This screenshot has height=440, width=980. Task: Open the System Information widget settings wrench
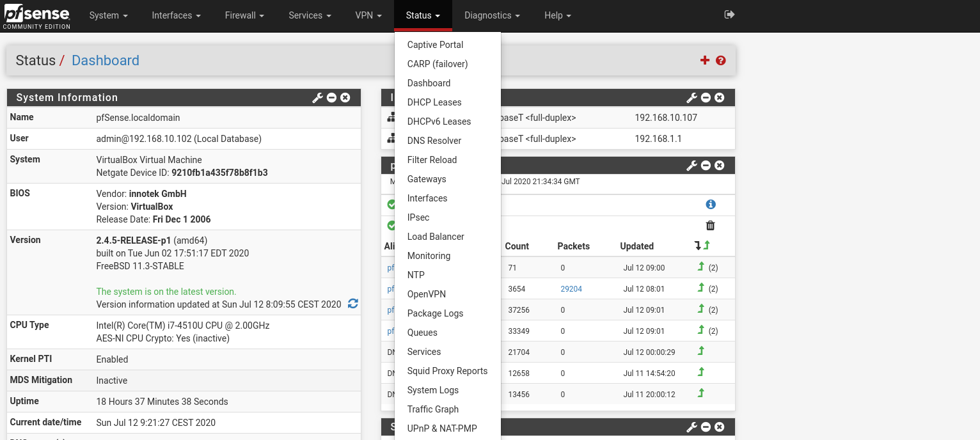317,97
